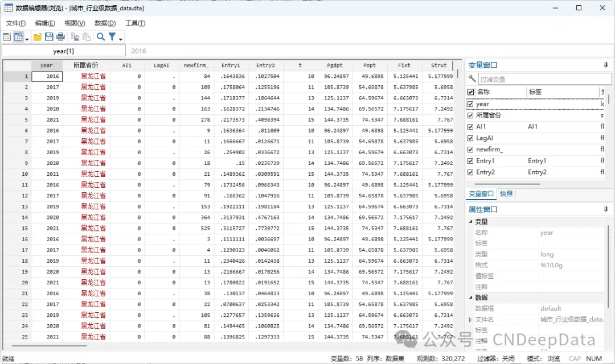This screenshot has height=364, width=615.
Task: Uncheck the newfirm_ variable checkbox
Action: 471,149
